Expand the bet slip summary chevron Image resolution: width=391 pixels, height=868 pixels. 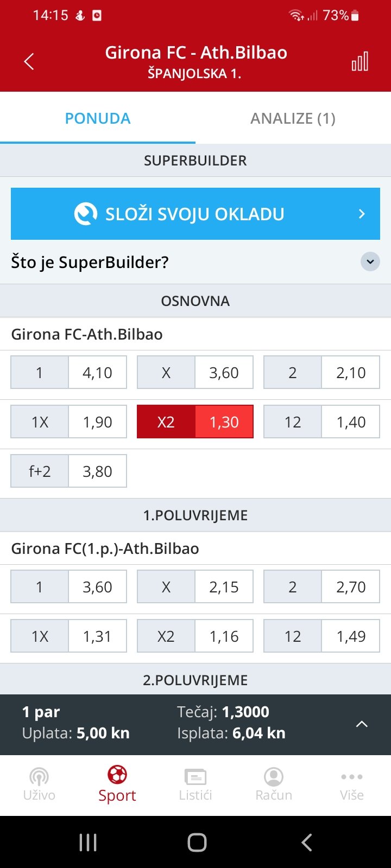click(x=362, y=724)
